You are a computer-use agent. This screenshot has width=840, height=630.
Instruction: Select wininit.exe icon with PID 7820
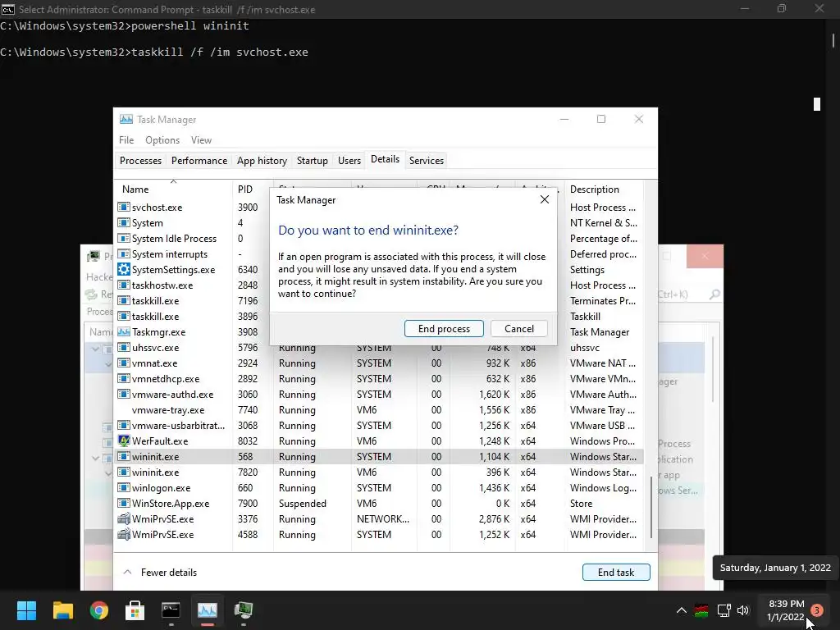point(124,472)
